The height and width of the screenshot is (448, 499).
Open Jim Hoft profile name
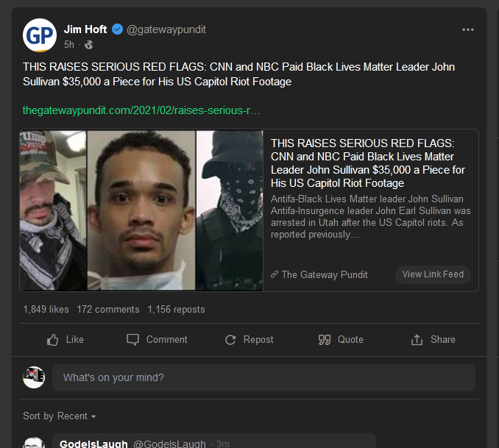[x=85, y=29]
